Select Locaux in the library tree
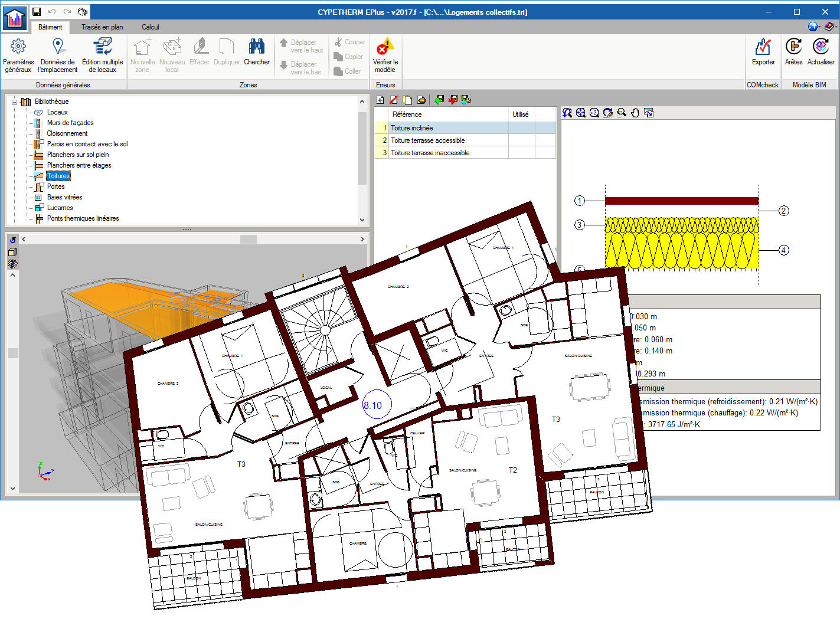This screenshot has height=619, width=840. pyautogui.click(x=57, y=112)
